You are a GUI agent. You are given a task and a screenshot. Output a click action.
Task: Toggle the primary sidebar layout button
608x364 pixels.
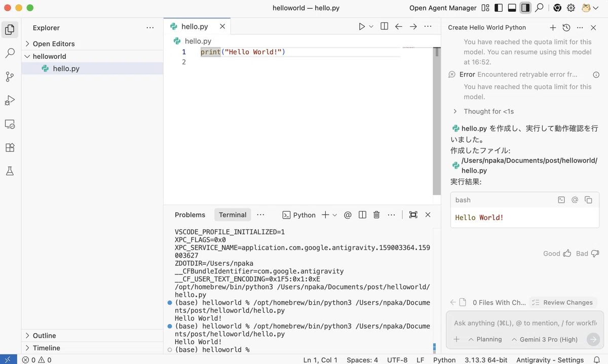coord(499,8)
